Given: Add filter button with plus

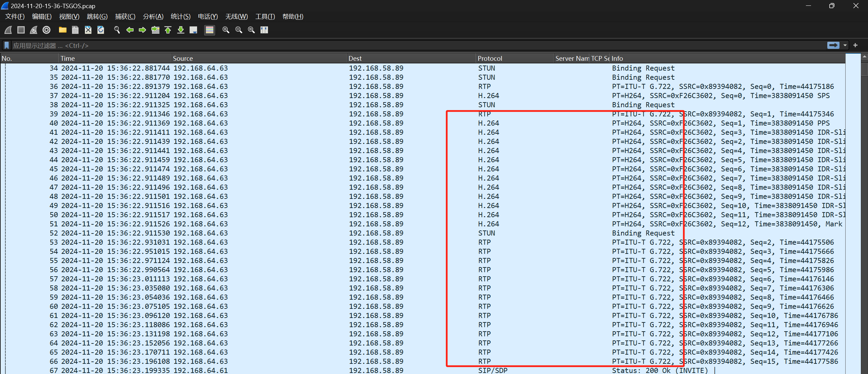Looking at the screenshot, I should click(x=855, y=45).
